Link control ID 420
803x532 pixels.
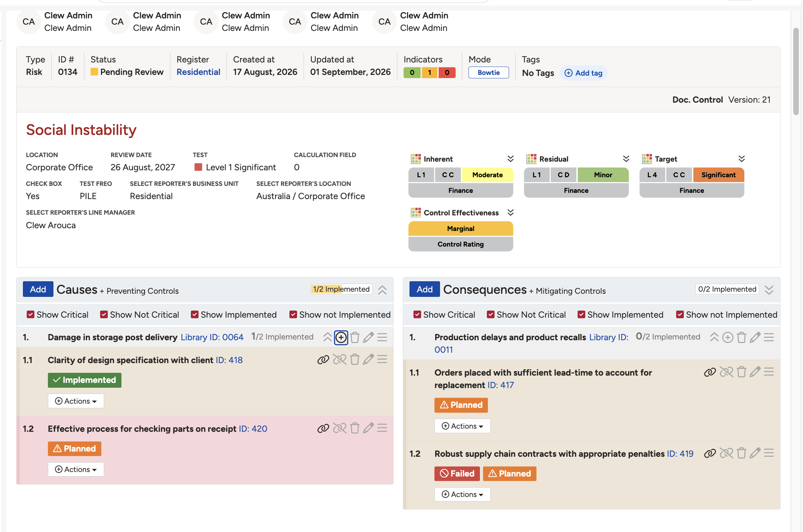323,428
